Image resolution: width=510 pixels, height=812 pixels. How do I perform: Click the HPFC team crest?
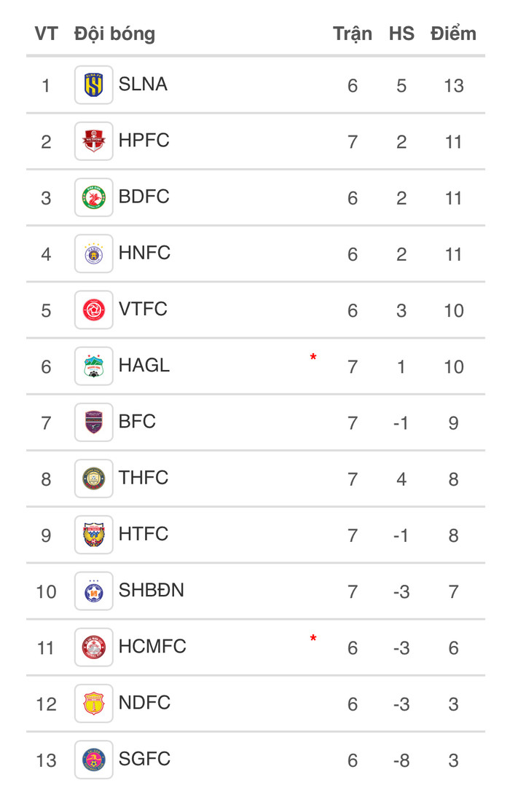(93, 141)
